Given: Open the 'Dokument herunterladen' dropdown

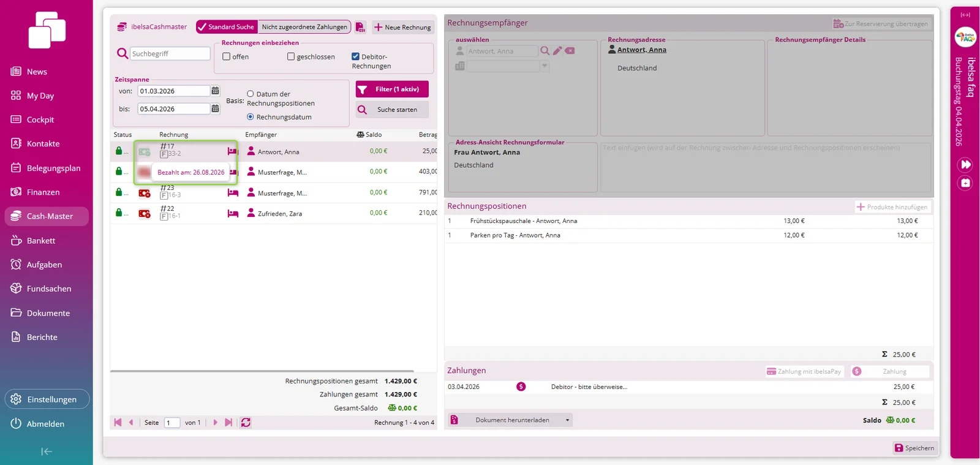Looking at the screenshot, I should coord(511,420).
